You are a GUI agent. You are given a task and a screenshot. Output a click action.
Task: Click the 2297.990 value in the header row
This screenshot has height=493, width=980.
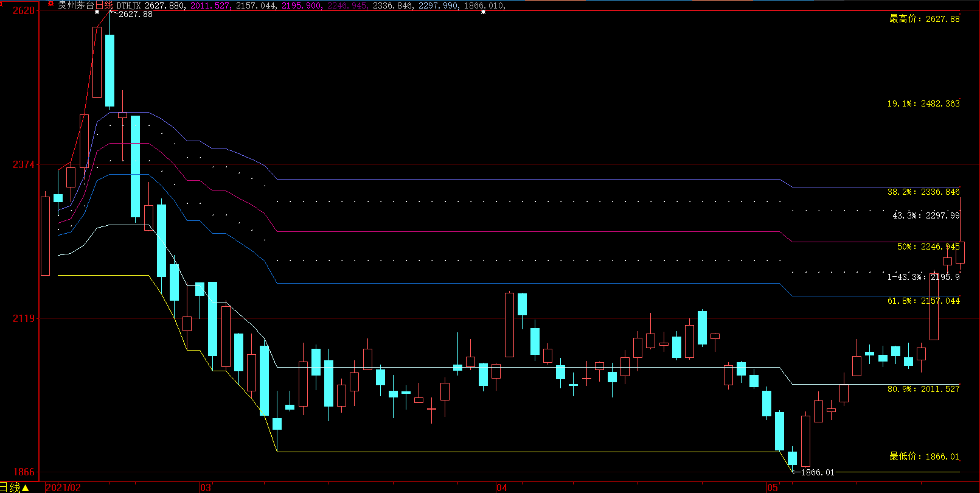coord(439,5)
